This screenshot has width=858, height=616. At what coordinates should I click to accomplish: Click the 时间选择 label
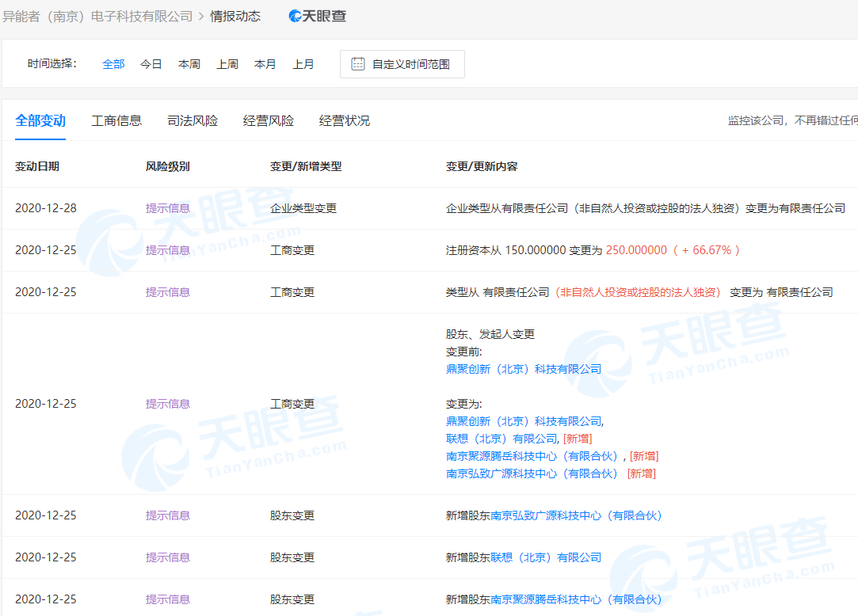tap(52, 63)
